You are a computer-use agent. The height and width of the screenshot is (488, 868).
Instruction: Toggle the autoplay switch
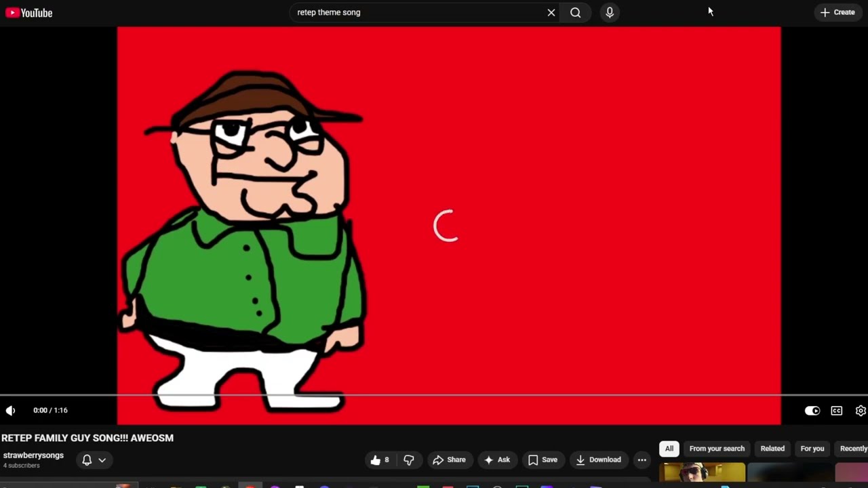pos(812,411)
